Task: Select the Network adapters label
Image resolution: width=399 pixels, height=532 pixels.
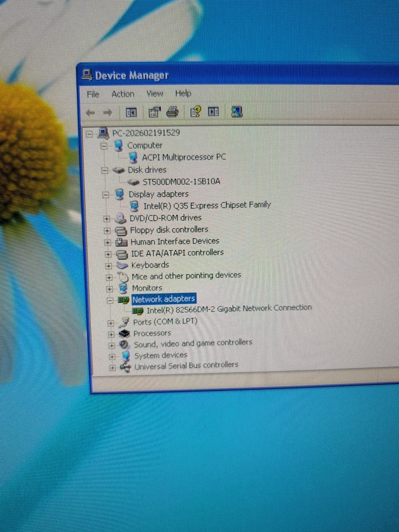Action: click(164, 299)
